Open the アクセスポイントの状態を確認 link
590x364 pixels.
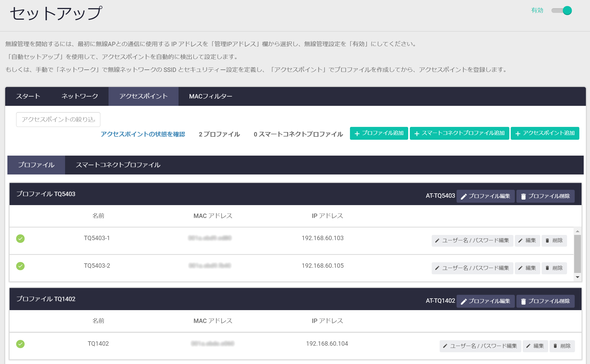pos(143,134)
